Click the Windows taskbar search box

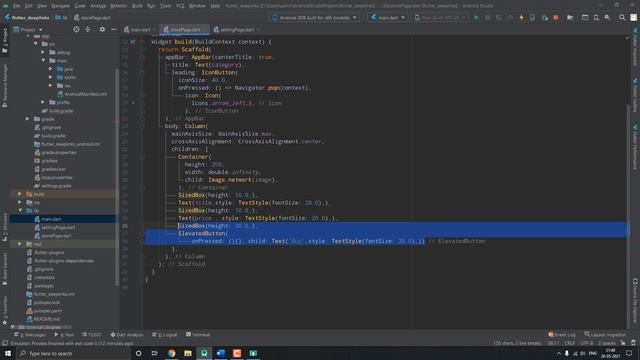click(x=73, y=353)
